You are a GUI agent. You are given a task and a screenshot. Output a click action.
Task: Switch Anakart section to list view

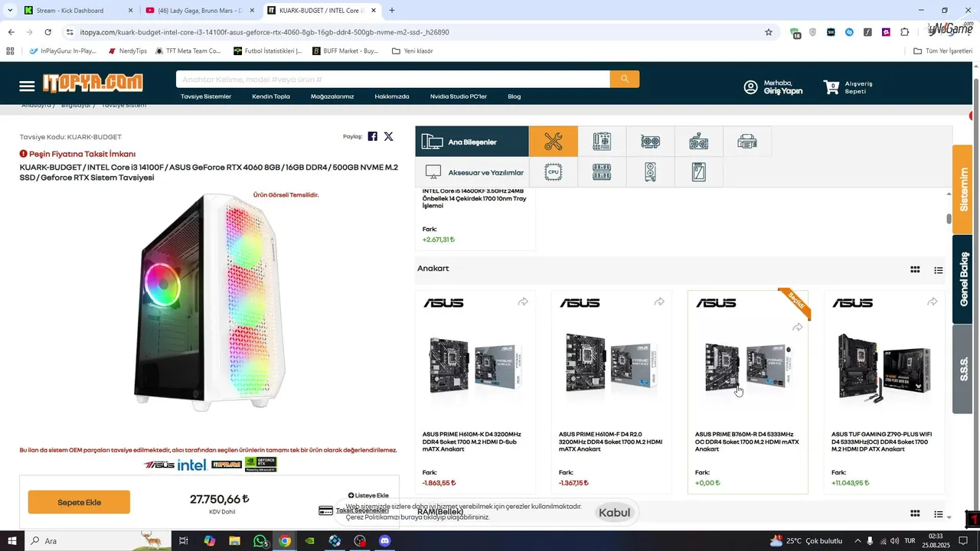(939, 270)
